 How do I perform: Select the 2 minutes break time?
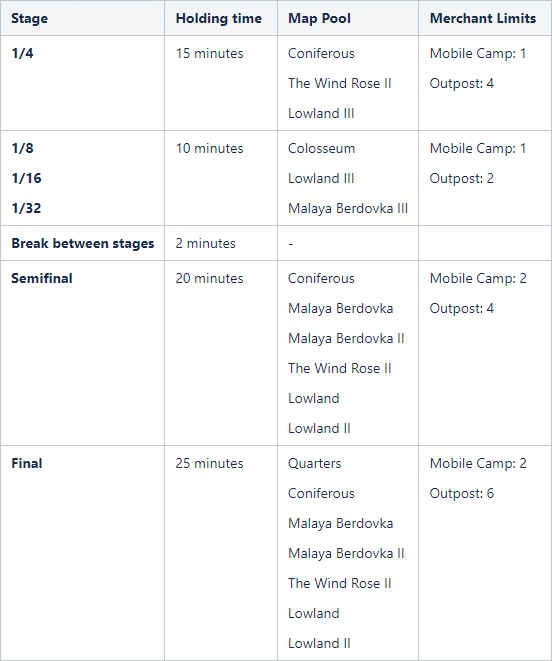[205, 244]
